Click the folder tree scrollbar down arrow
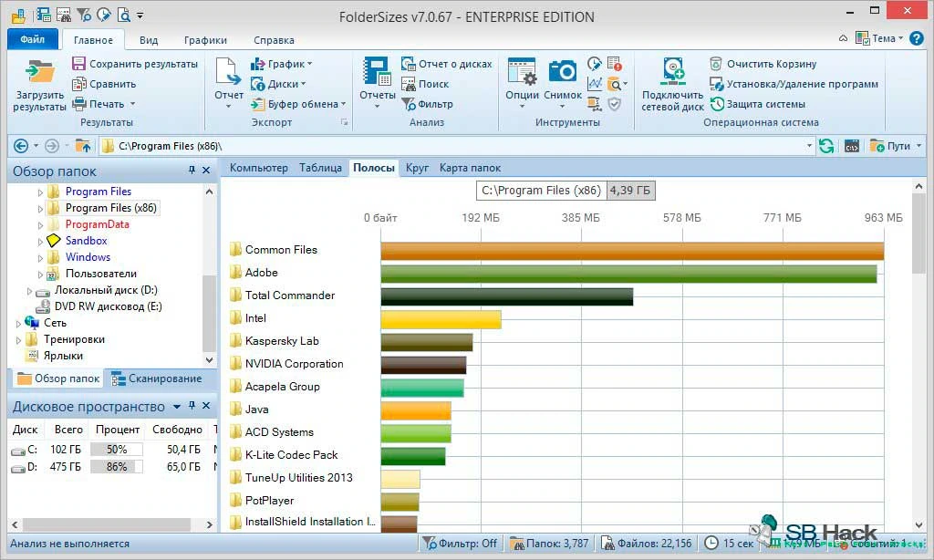 click(209, 360)
